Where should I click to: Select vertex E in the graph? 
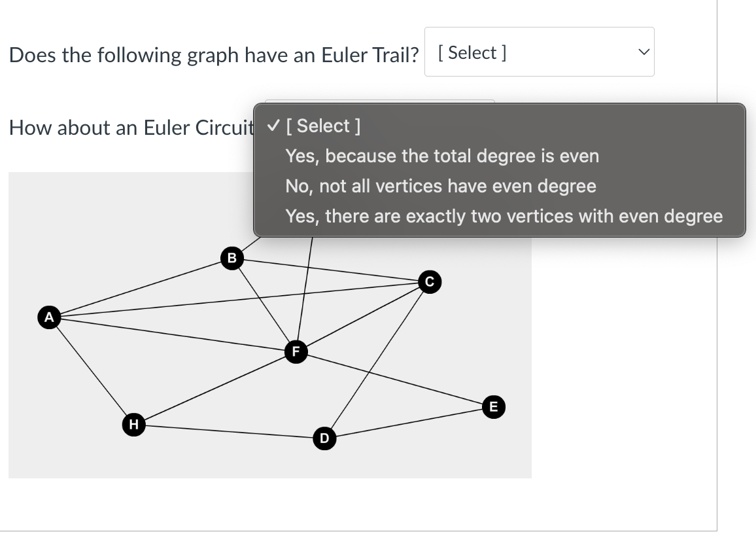(x=492, y=406)
